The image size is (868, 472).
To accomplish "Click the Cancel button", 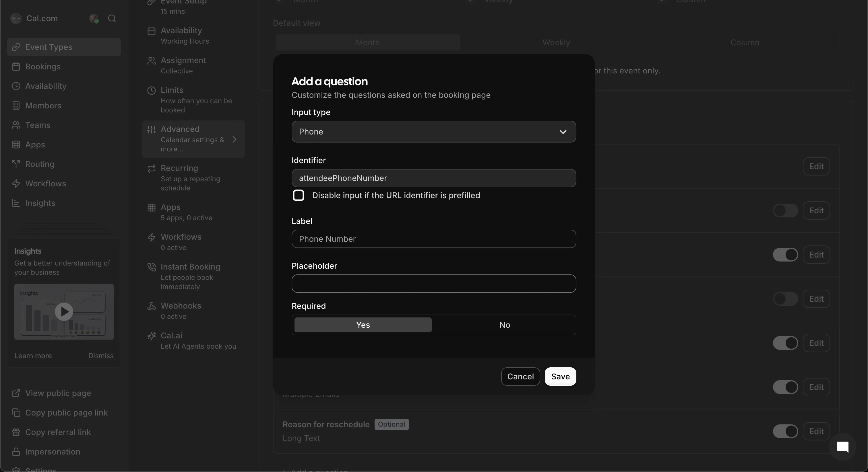I will point(520,377).
